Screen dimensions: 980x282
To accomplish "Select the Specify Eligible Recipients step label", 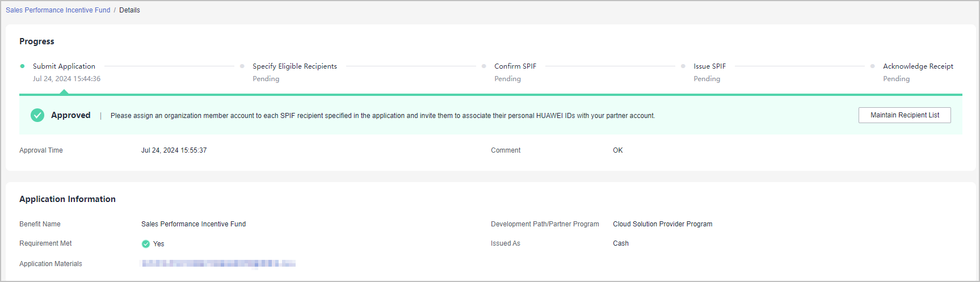I will [x=295, y=66].
